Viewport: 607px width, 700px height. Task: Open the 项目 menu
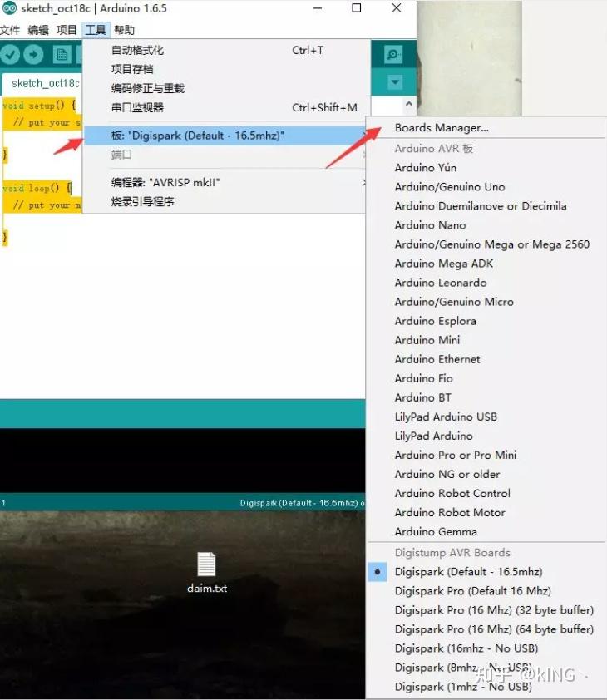(x=67, y=30)
